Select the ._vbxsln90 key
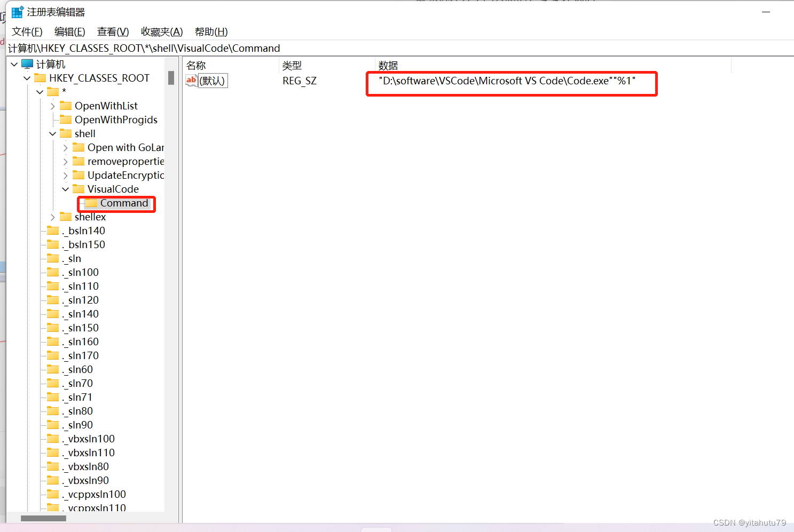The width and height of the screenshot is (794, 532). 85,481
